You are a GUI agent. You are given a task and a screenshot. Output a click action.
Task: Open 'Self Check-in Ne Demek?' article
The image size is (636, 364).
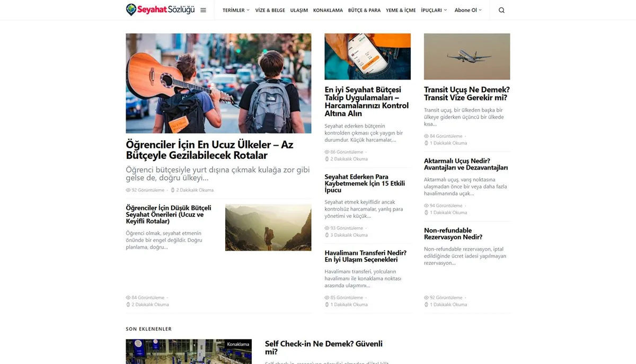324,348
